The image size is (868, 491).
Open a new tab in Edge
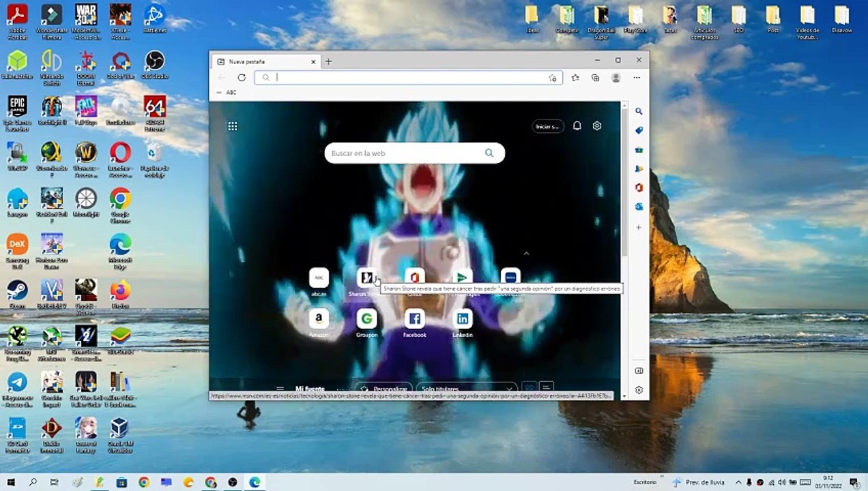click(x=328, y=61)
